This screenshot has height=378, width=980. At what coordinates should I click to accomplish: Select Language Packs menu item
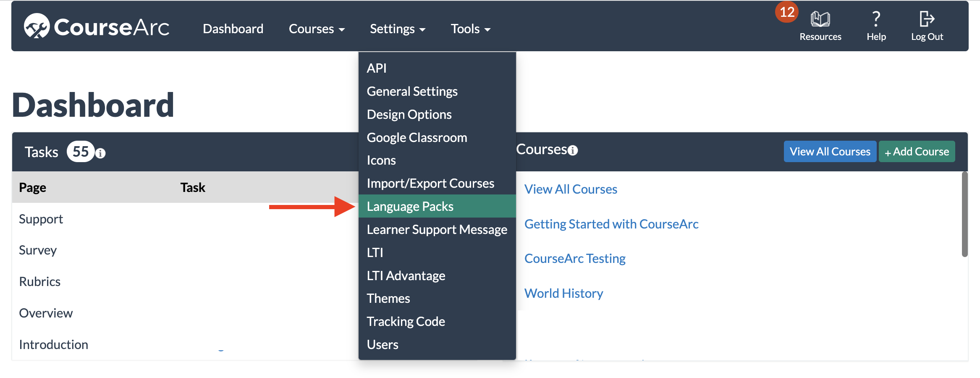[x=437, y=206]
